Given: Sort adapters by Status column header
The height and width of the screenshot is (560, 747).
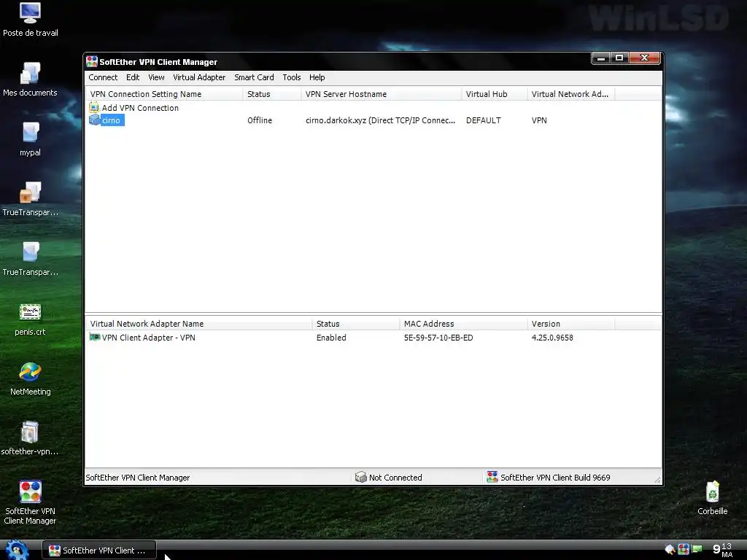Looking at the screenshot, I should pos(355,323).
